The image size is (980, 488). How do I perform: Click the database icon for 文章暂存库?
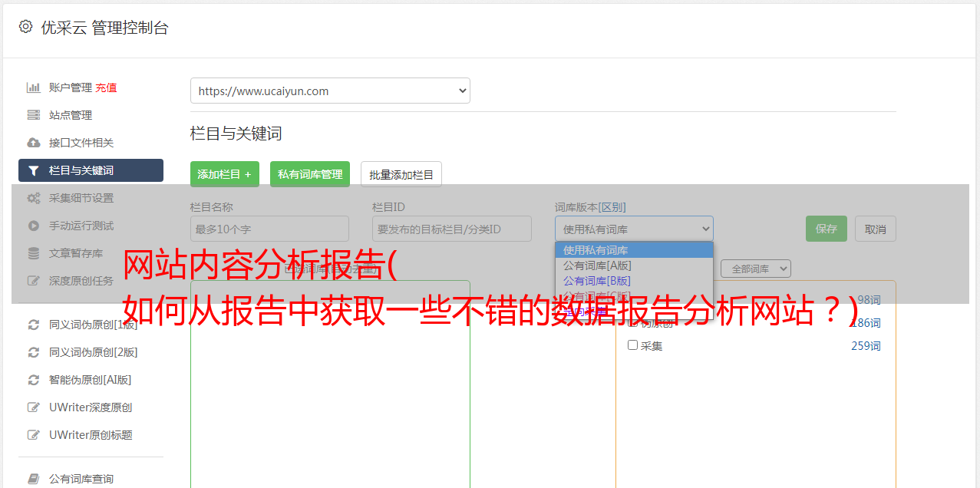(x=34, y=253)
